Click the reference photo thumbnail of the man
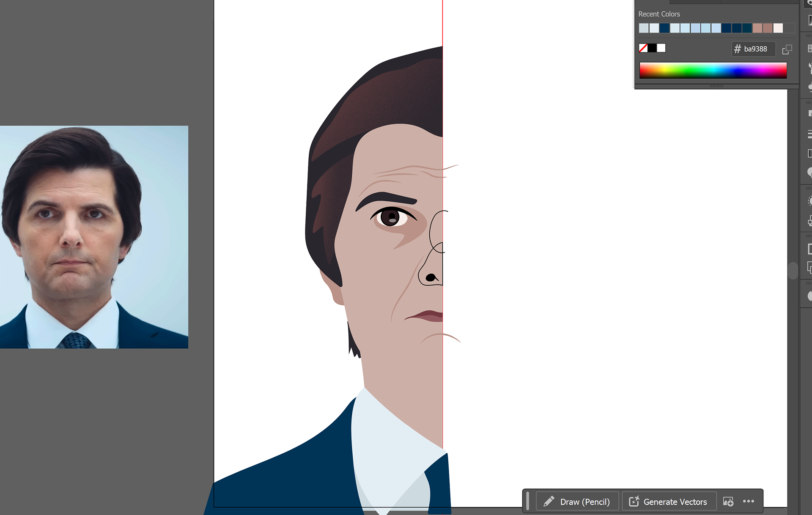Screen dimensions: 812x515 tap(94, 237)
